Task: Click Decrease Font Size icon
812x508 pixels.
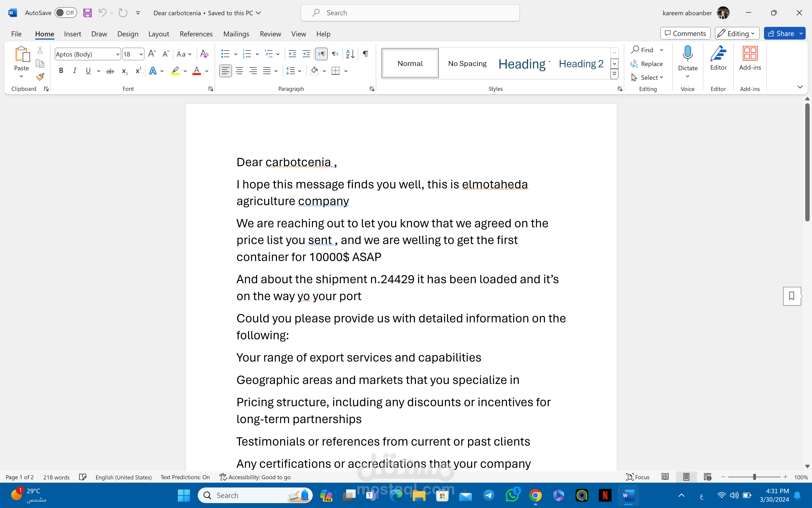Action: coord(166,54)
